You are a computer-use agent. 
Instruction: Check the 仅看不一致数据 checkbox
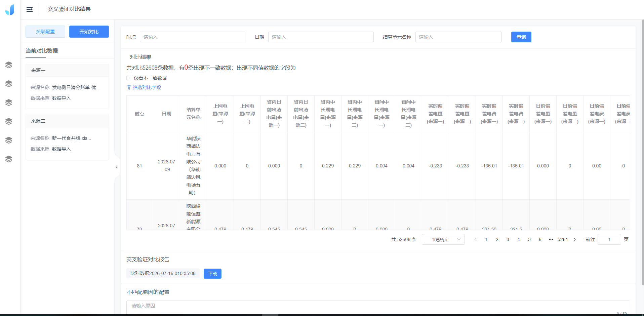(x=129, y=78)
